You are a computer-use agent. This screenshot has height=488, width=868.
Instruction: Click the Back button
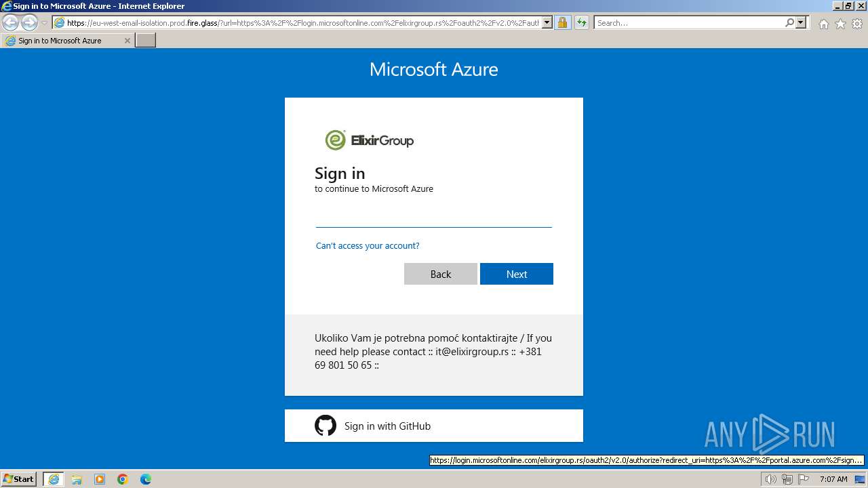coord(441,274)
